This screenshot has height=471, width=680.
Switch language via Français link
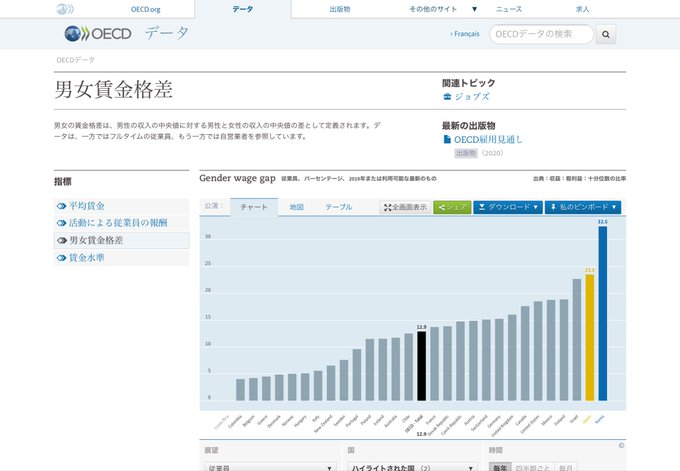pos(465,34)
